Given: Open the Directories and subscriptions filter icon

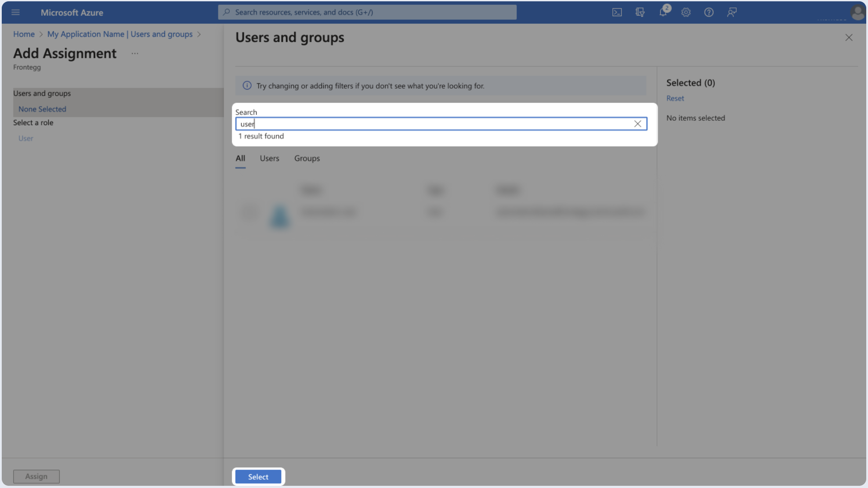Looking at the screenshot, I should pyautogui.click(x=640, y=12).
